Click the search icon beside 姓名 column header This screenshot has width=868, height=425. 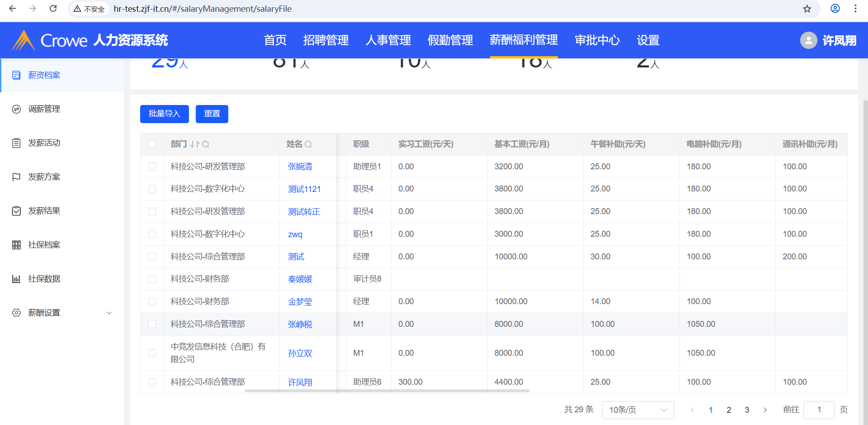coord(308,144)
